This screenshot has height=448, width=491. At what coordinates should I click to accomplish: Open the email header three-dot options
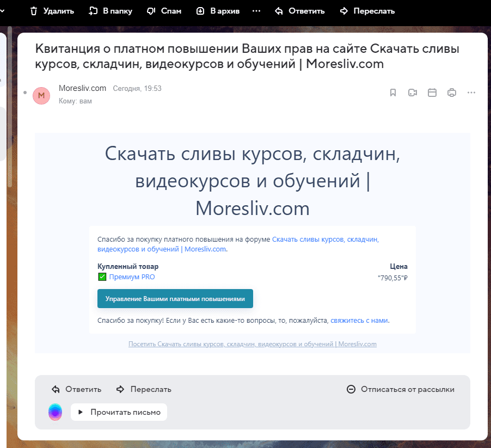pos(471,93)
